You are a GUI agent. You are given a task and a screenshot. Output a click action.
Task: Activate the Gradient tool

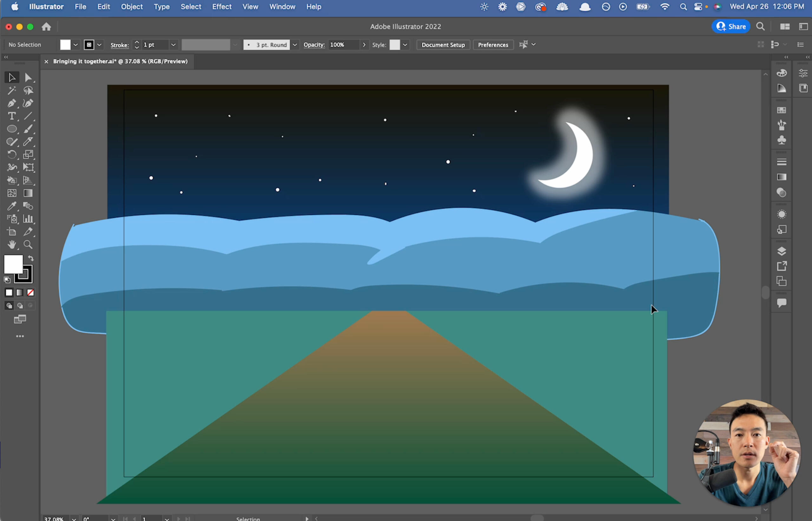pyautogui.click(x=28, y=193)
